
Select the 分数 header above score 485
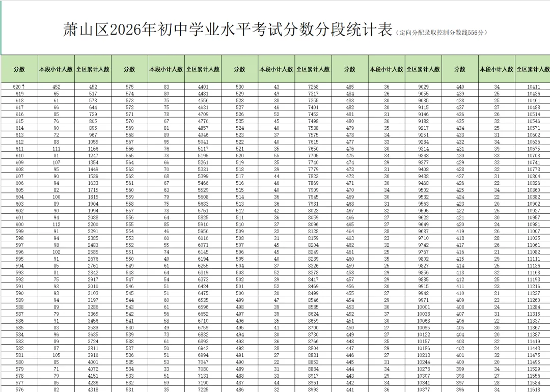click(x=350, y=69)
